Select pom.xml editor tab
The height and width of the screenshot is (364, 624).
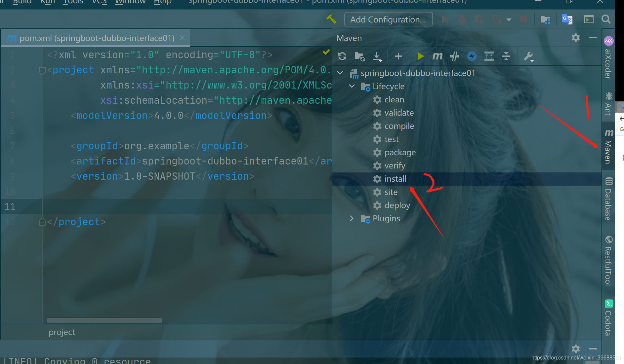[96, 38]
